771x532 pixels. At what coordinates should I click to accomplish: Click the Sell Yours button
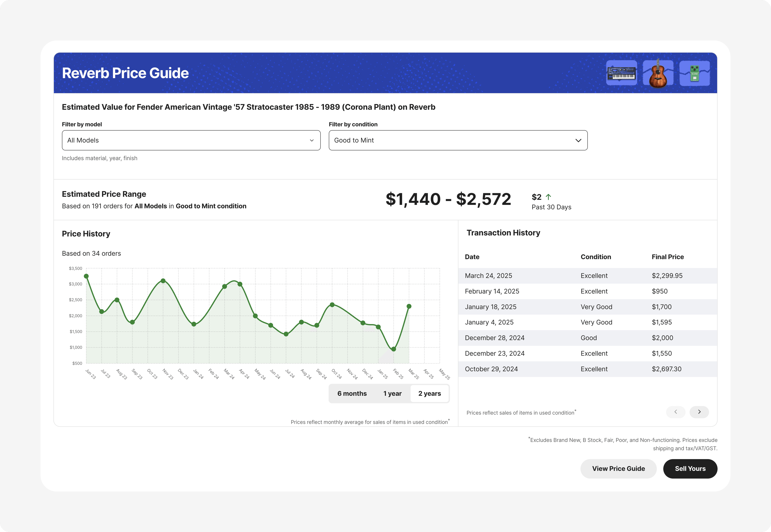click(x=690, y=469)
